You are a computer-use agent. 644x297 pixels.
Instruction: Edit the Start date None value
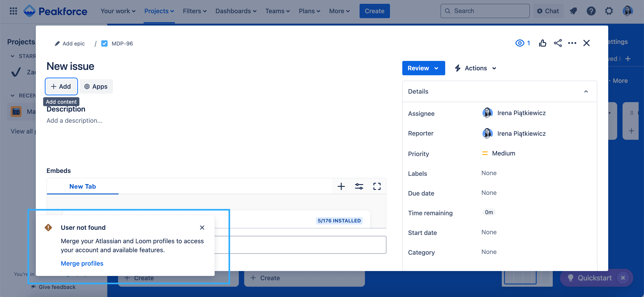point(489,232)
